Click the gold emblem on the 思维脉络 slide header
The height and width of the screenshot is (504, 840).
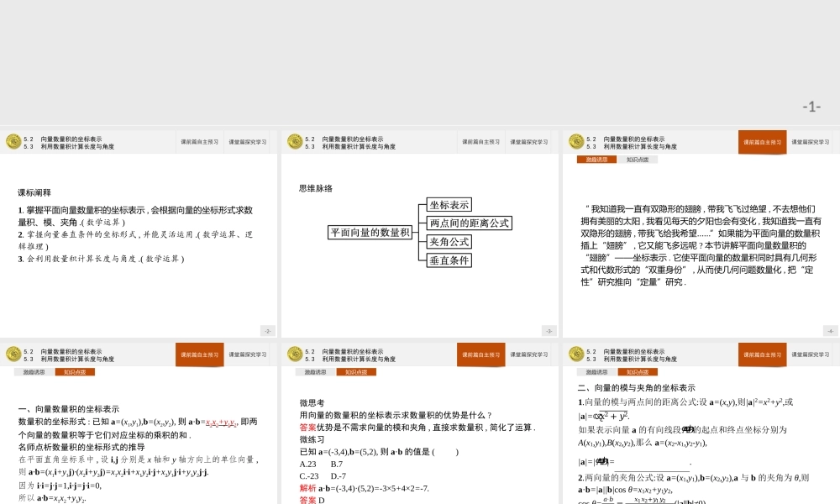(x=294, y=140)
